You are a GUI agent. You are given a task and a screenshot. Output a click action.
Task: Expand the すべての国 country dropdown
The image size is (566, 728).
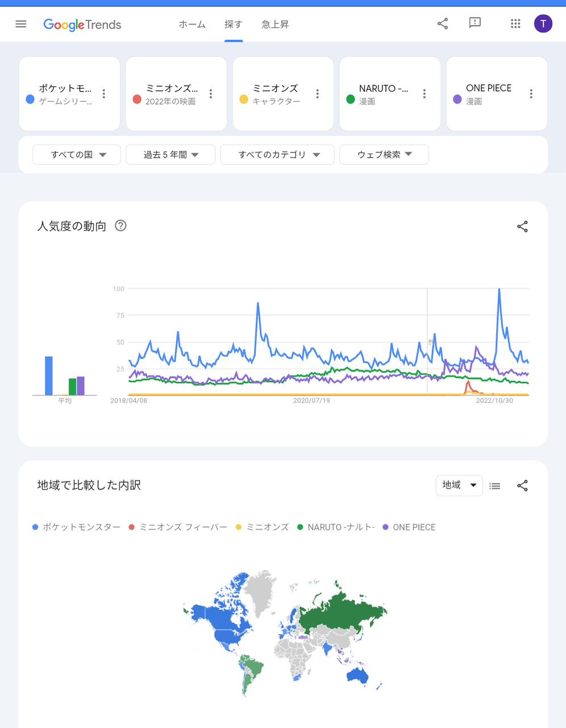click(x=77, y=155)
